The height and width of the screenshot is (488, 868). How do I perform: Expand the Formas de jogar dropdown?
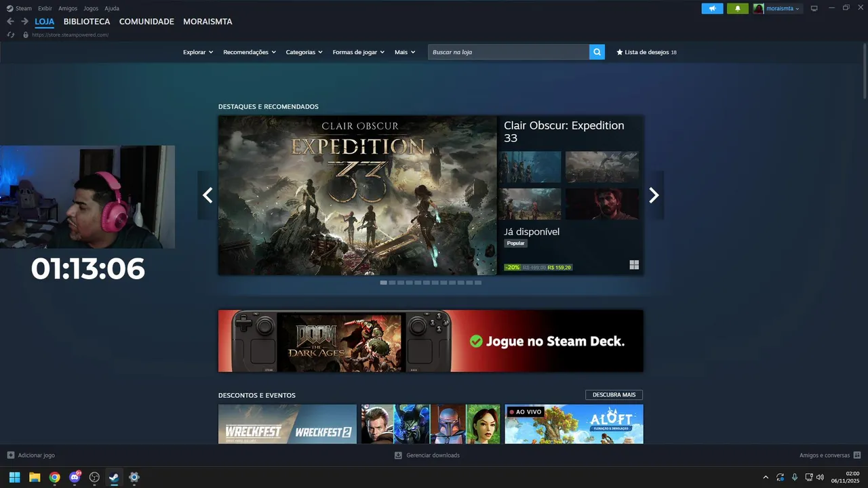tap(359, 52)
